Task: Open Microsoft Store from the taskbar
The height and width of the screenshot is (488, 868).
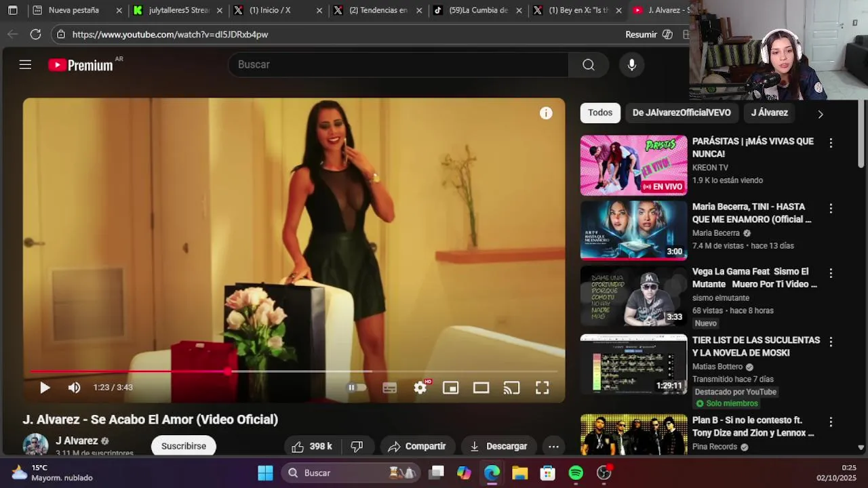Action: pyautogui.click(x=548, y=472)
